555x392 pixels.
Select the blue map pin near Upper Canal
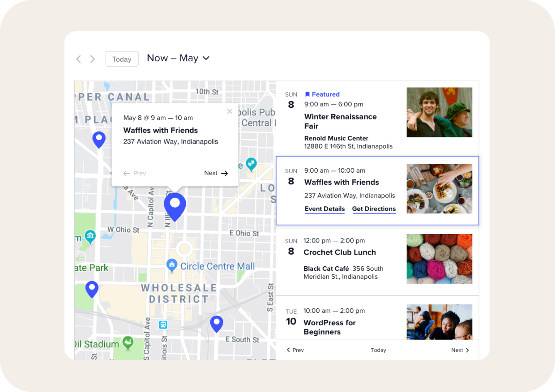(99, 139)
